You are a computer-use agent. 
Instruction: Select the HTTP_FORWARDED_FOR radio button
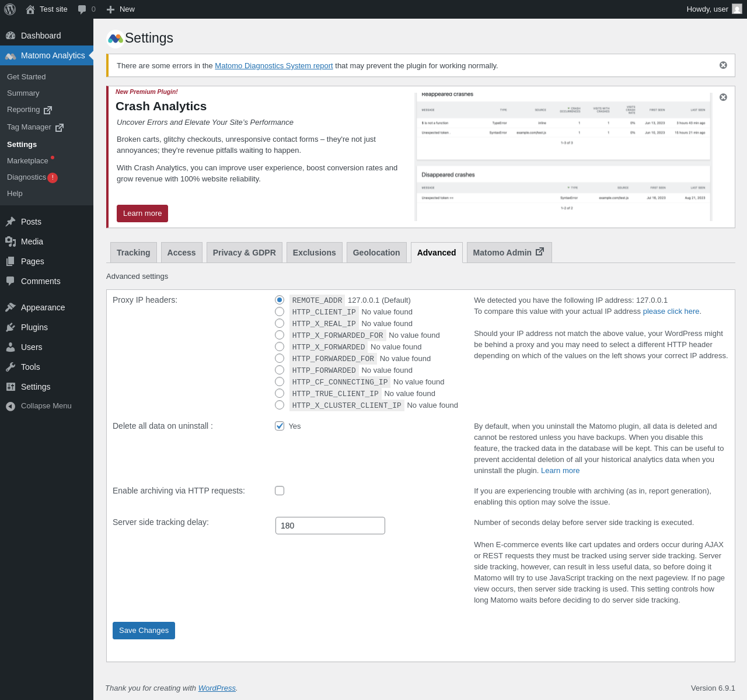pos(280,358)
